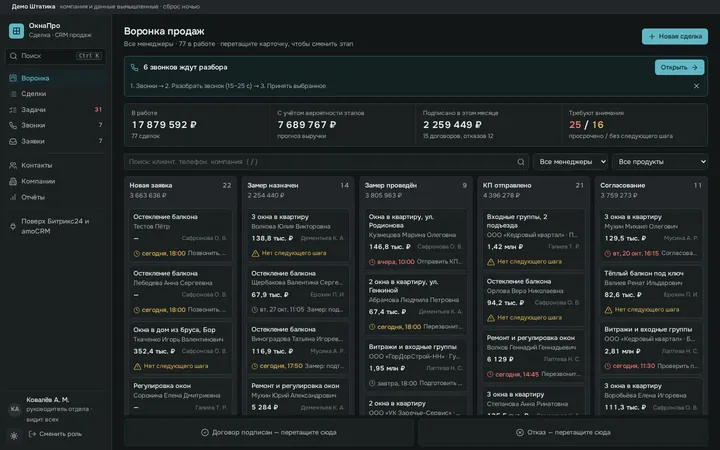The width and height of the screenshot is (720, 450).
Task: Open Компании menu item
Action: coord(56,181)
